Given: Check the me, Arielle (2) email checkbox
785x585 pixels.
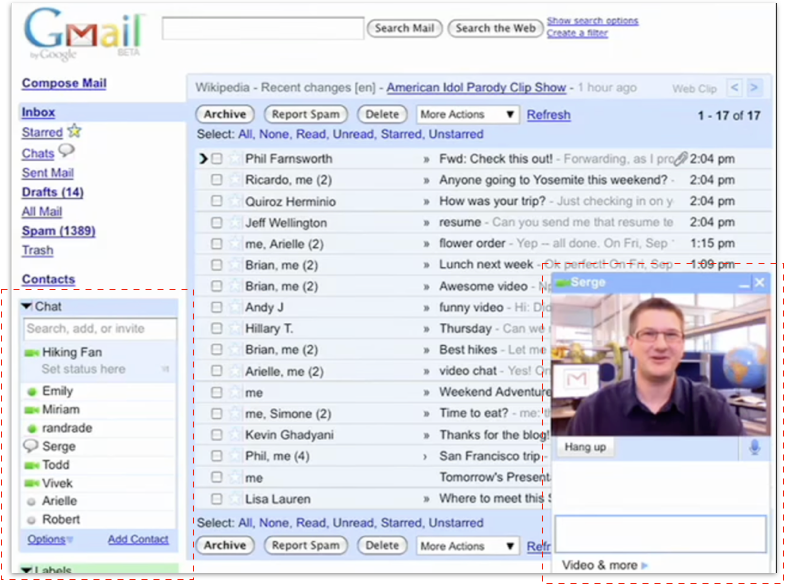Looking at the screenshot, I should [216, 244].
